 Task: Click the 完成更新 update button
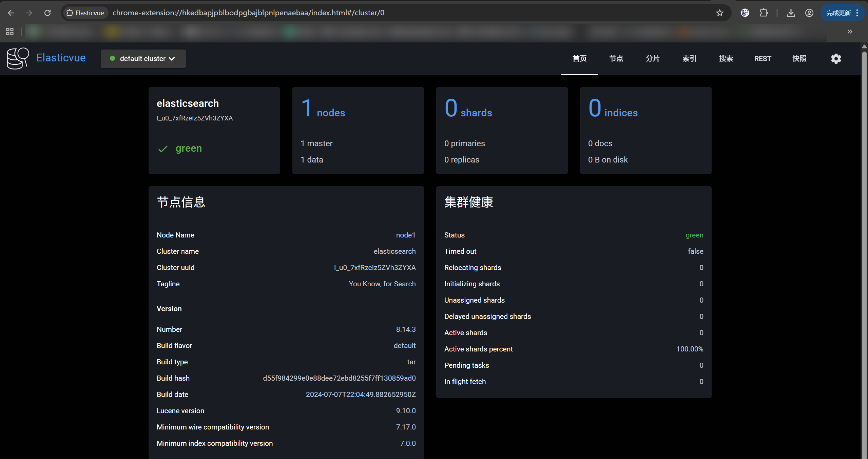(838, 13)
